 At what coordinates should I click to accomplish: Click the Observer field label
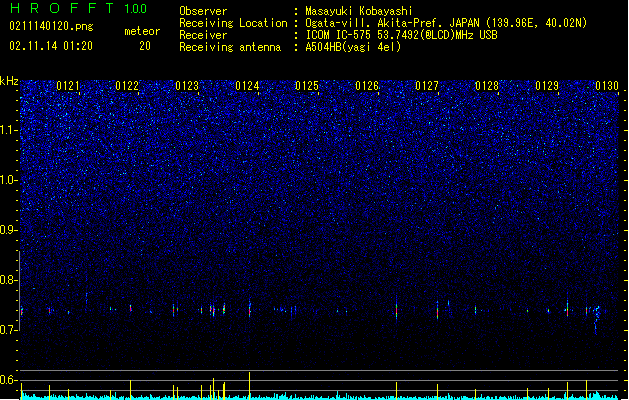[203, 11]
